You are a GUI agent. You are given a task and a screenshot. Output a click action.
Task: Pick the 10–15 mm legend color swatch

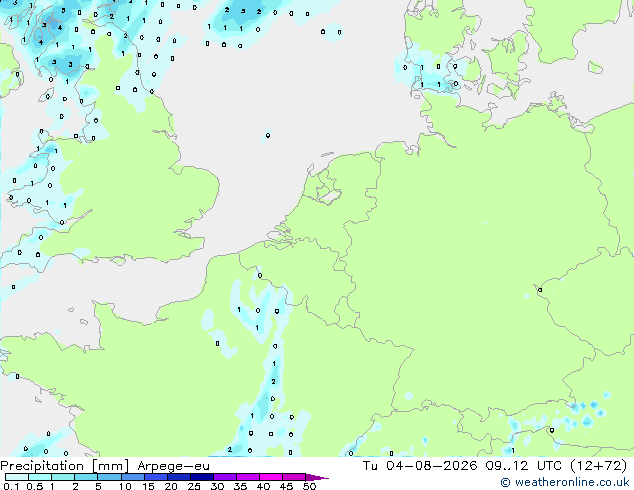pos(132,477)
